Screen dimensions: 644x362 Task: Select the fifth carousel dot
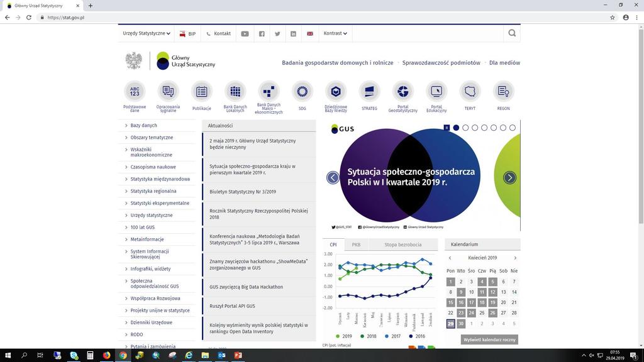tap(494, 128)
